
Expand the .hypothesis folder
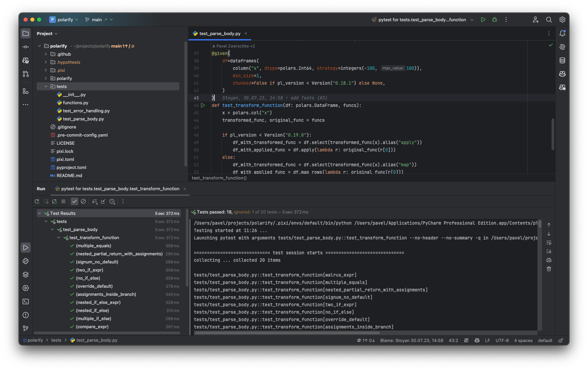pos(46,62)
